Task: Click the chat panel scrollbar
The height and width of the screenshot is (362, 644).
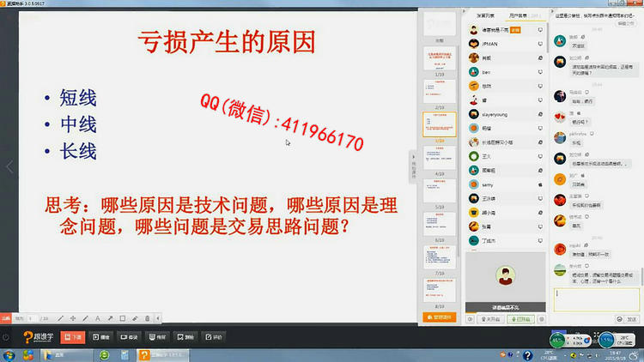Action: click(641, 276)
